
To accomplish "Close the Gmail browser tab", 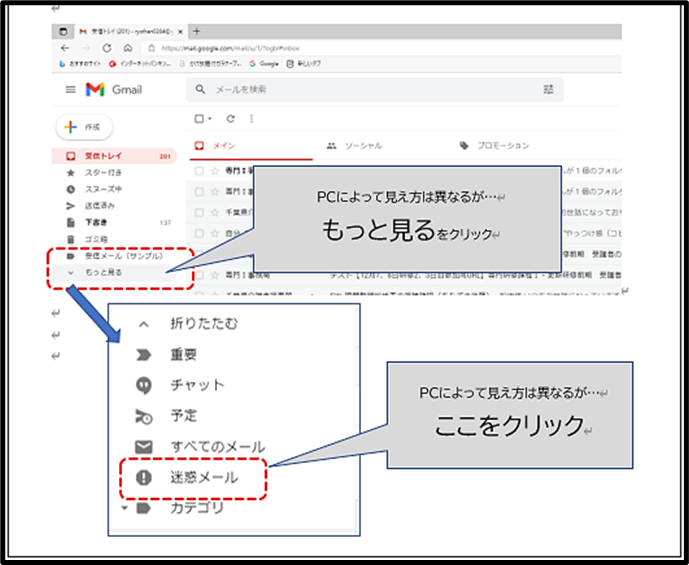I will click(x=180, y=32).
